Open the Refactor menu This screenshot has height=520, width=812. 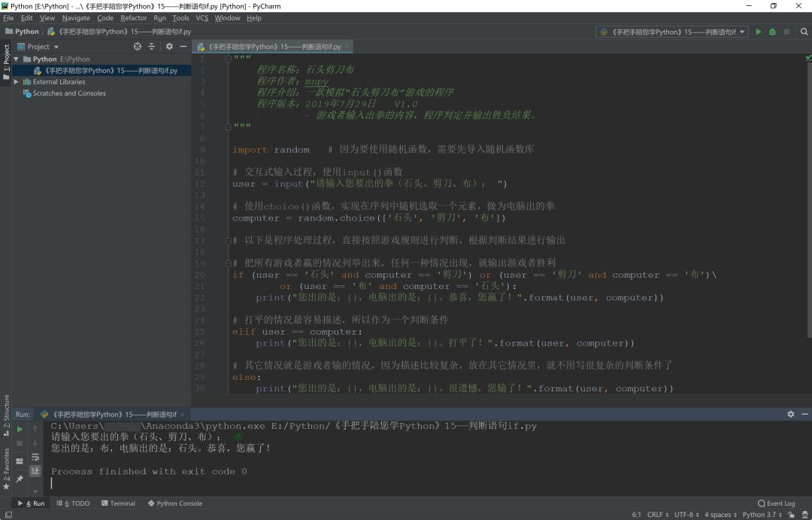pyautogui.click(x=134, y=18)
